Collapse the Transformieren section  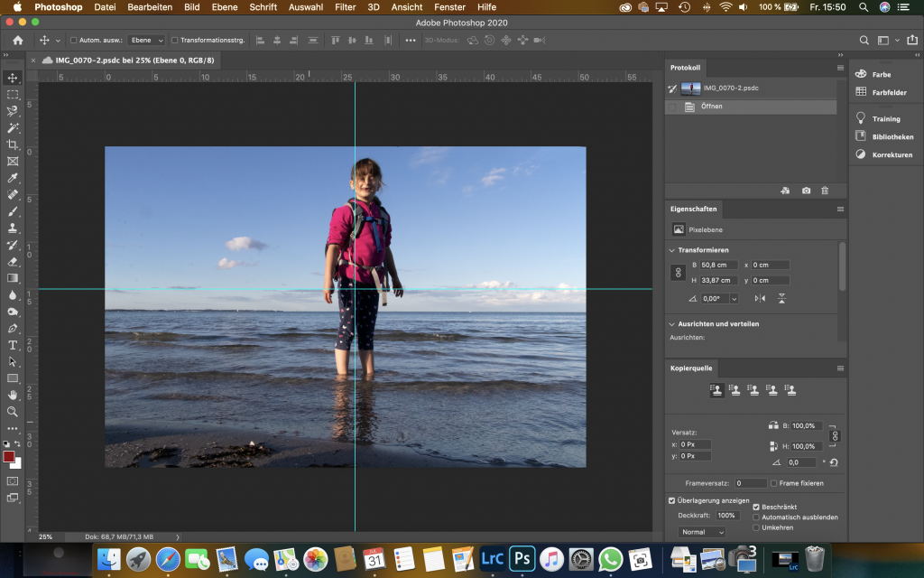[x=672, y=250]
